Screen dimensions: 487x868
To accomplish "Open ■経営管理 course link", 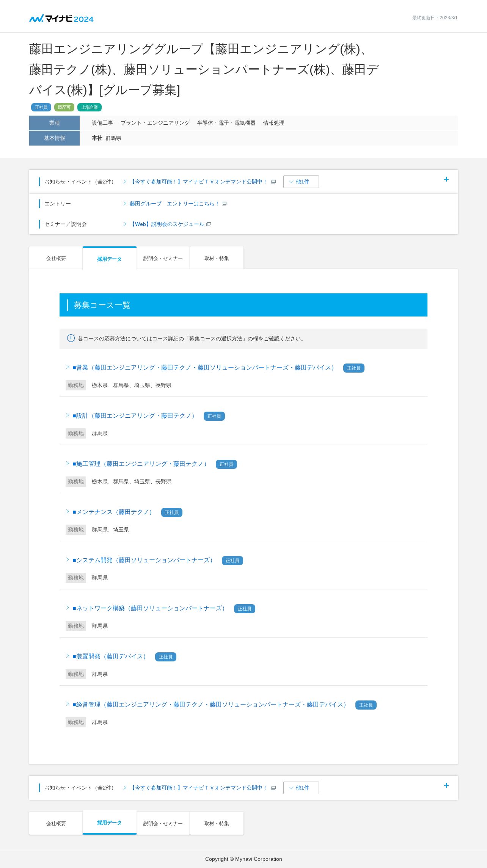I will (210, 705).
